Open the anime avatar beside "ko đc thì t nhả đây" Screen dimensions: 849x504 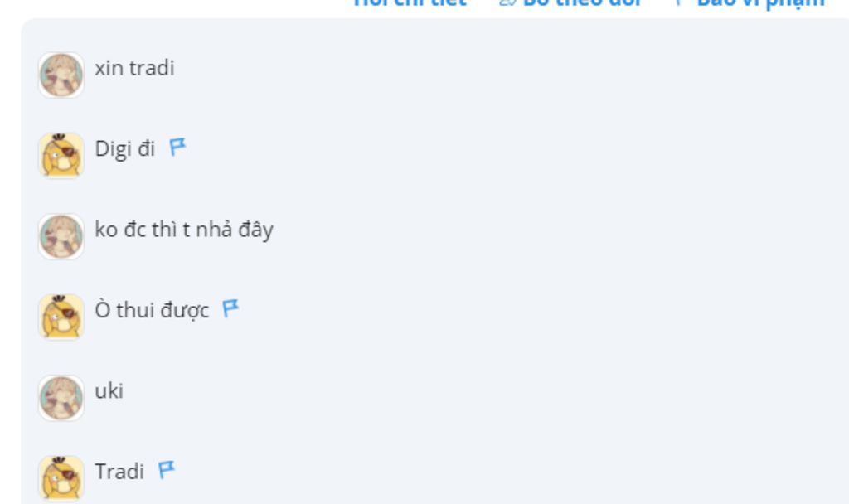[61, 236]
